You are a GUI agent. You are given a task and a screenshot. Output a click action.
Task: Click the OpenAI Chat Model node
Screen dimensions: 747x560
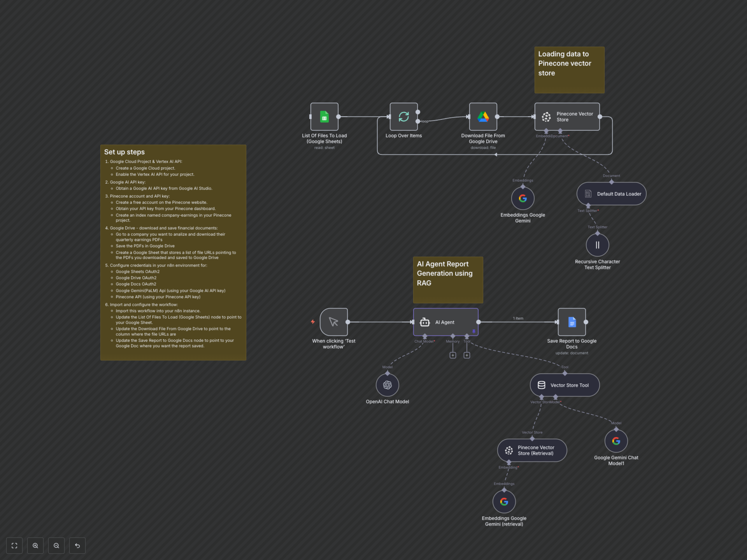387,385
